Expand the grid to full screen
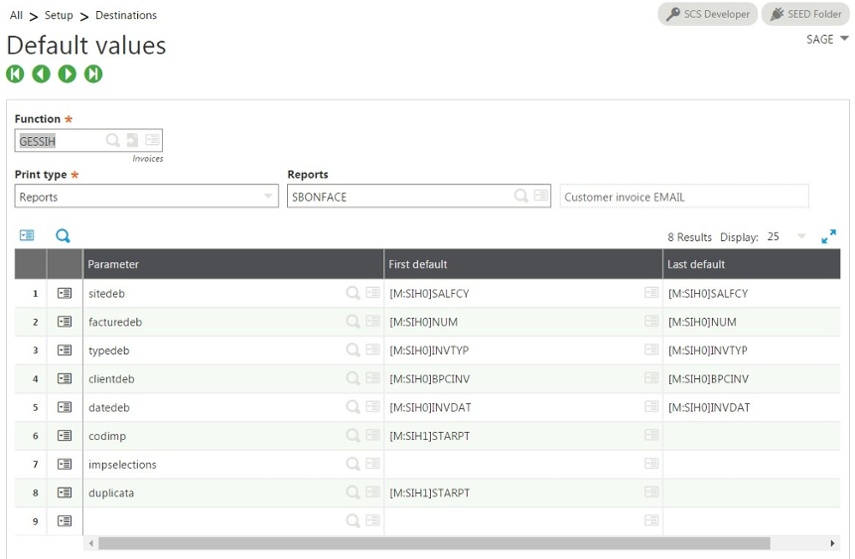 click(x=828, y=237)
